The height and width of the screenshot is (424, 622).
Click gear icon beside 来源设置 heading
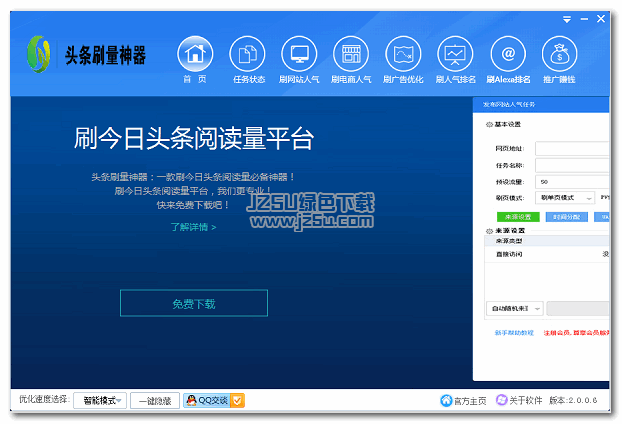tap(489, 231)
